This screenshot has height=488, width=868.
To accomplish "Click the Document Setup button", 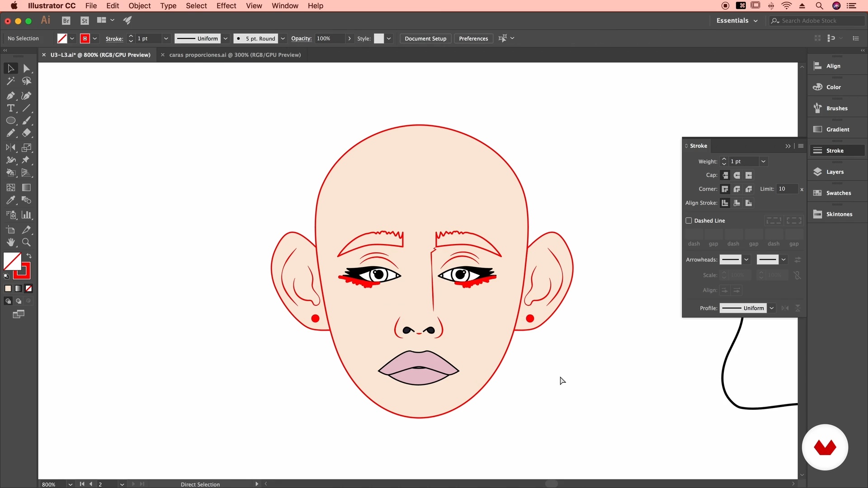I will click(x=425, y=39).
